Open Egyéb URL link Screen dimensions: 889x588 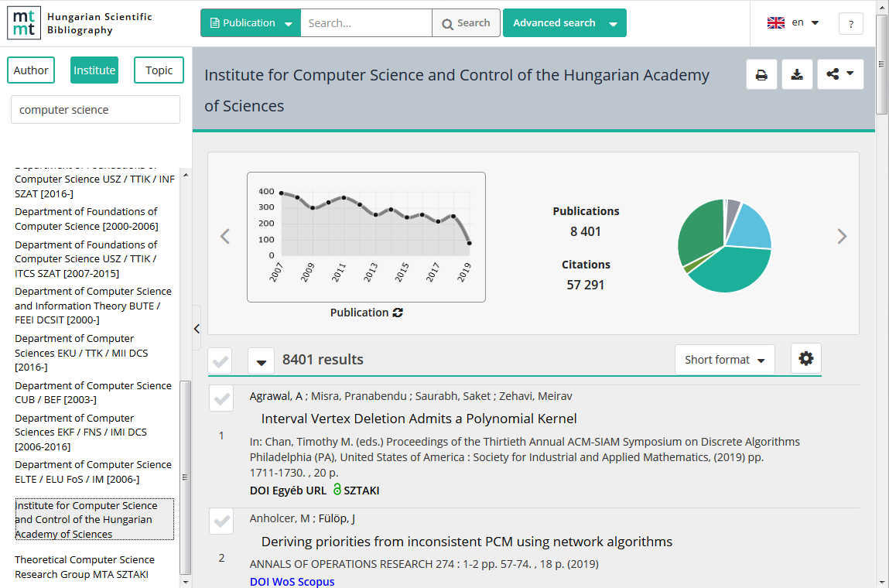[299, 491]
